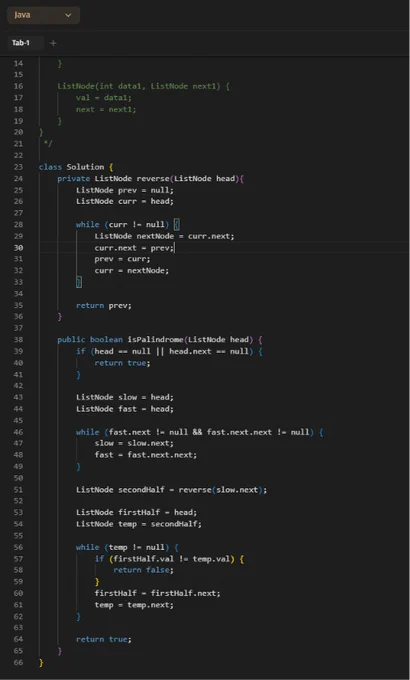The width and height of the screenshot is (410, 680).
Task: Click 'next = next1;' on line 18
Action: (x=106, y=109)
